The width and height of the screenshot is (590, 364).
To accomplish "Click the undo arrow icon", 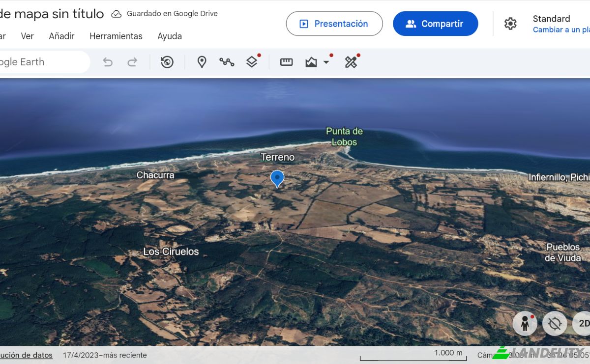I will pyautogui.click(x=108, y=62).
